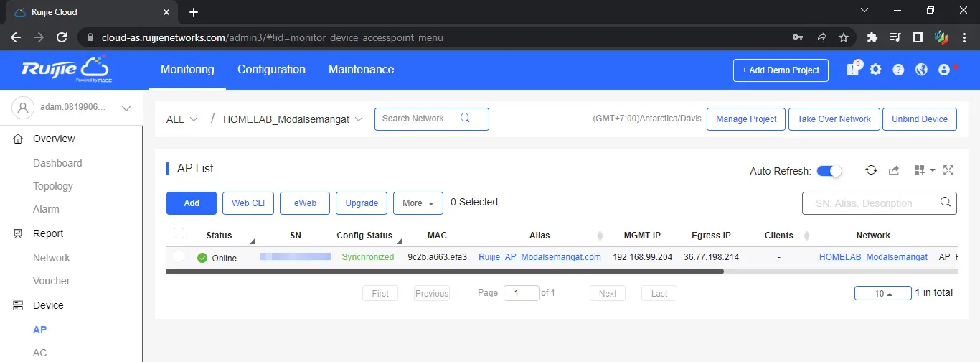The height and width of the screenshot is (362, 980).
Task: Click the eWeb button
Action: pos(305,203)
